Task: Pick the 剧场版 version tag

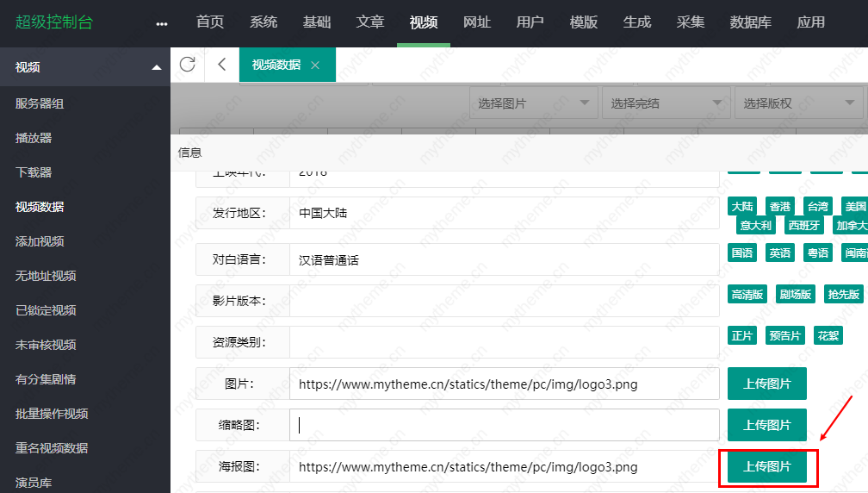Action: click(x=795, y=295)
